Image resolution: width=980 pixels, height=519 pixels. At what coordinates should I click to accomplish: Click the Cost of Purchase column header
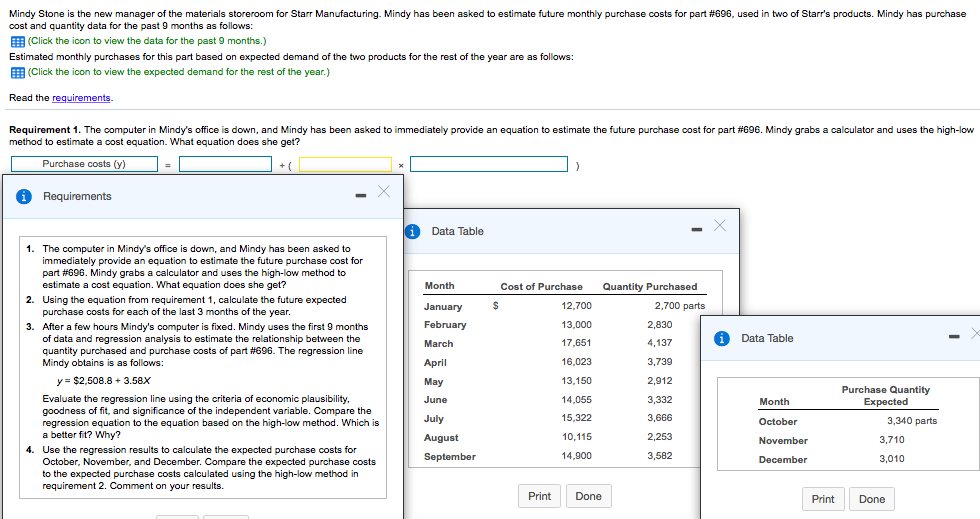click(541, 286)
